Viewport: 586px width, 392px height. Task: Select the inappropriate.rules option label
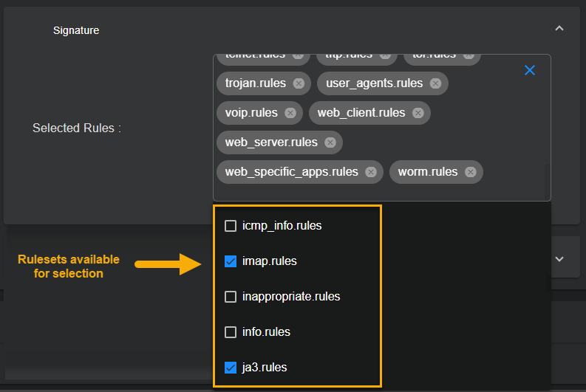tap(291, 297)
